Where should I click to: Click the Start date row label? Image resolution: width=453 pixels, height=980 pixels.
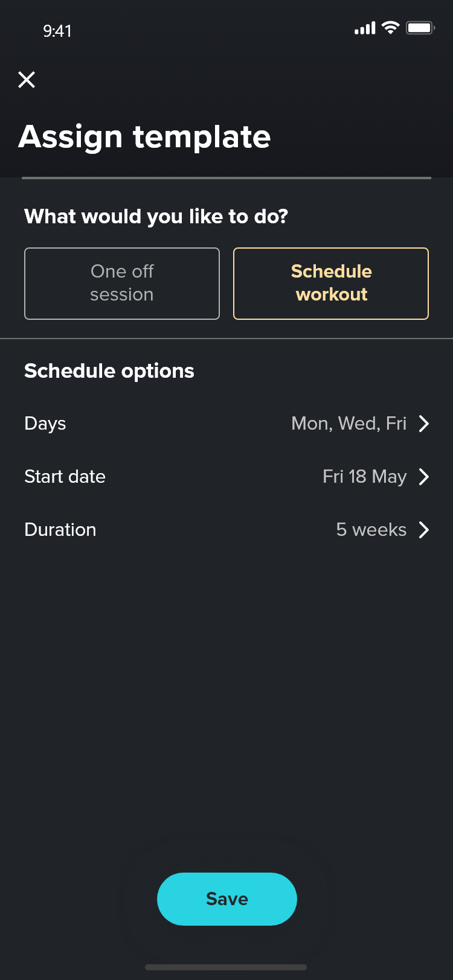[65, 477]
